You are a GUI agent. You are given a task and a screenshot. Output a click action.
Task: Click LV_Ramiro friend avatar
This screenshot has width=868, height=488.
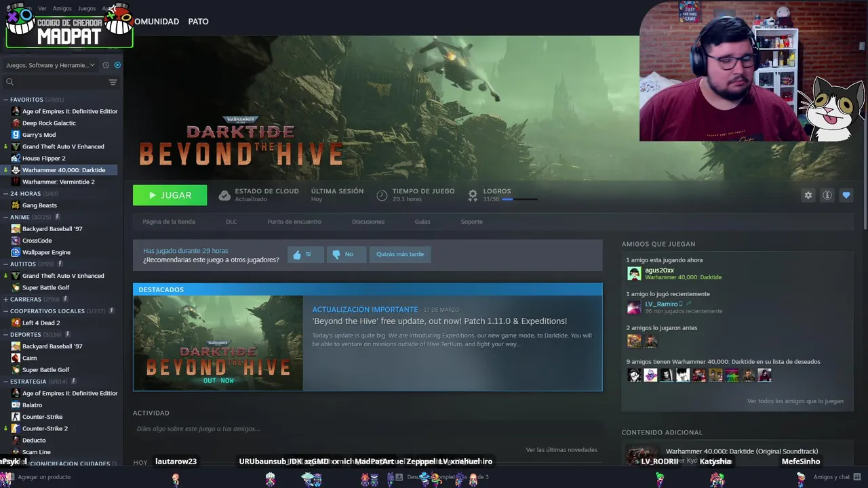point(634,307)
